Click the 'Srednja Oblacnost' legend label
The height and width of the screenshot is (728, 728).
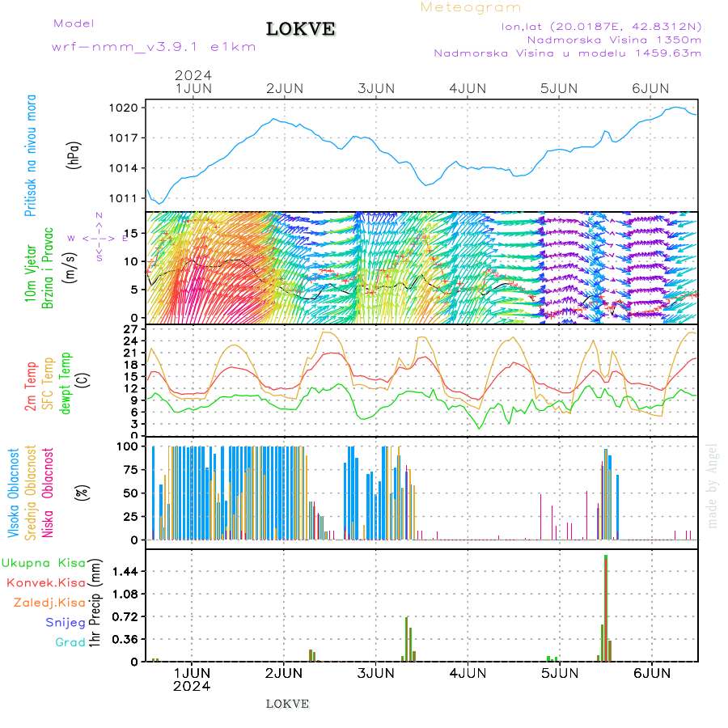(x=30, y=493)
